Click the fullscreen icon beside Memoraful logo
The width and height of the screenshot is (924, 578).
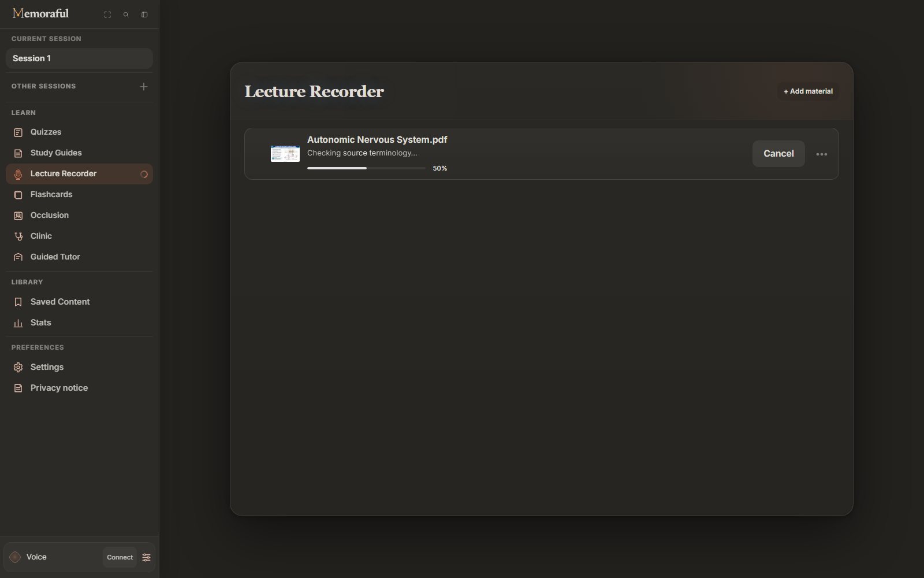coord(107,14)
